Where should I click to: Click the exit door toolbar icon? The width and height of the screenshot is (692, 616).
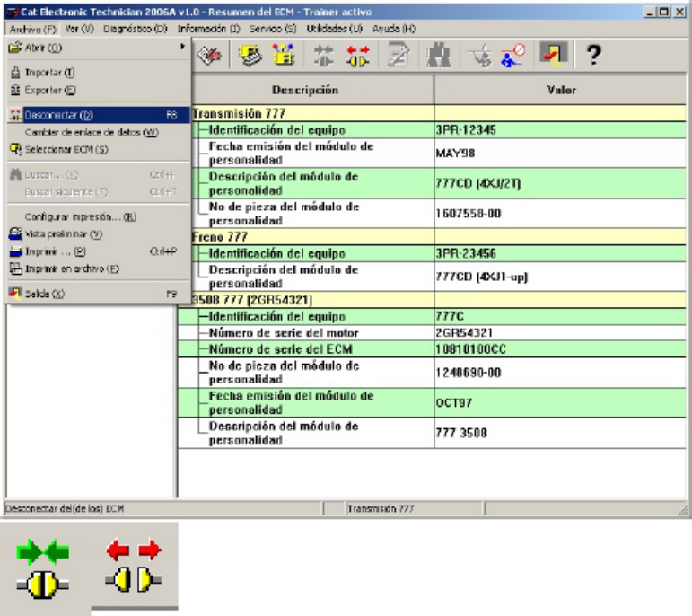(x=554, y=54)
